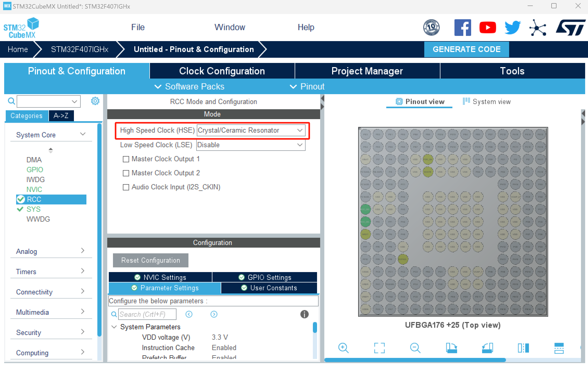Viewport: 588px width, 367px height.
Task: Zoom out of the pinout view
Action: pos(415,348)
